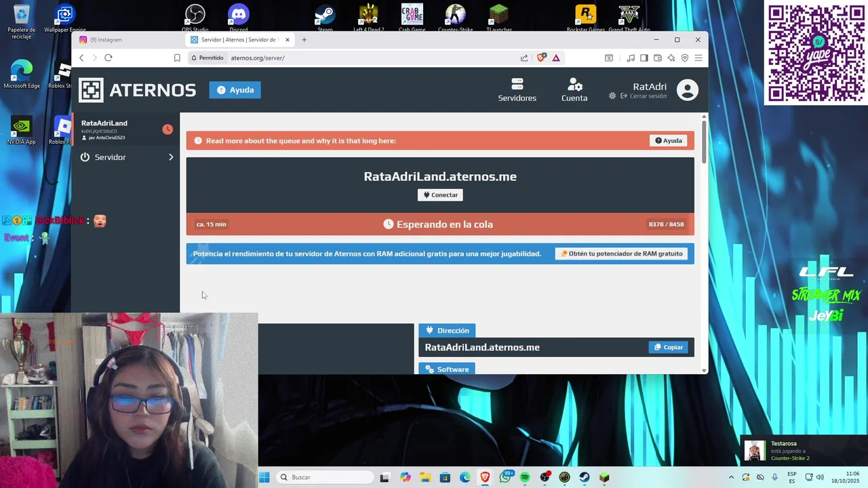Viewport: 868px width, 488px height.
Task: Open the Brave Wallet icon
Action: 658,58
